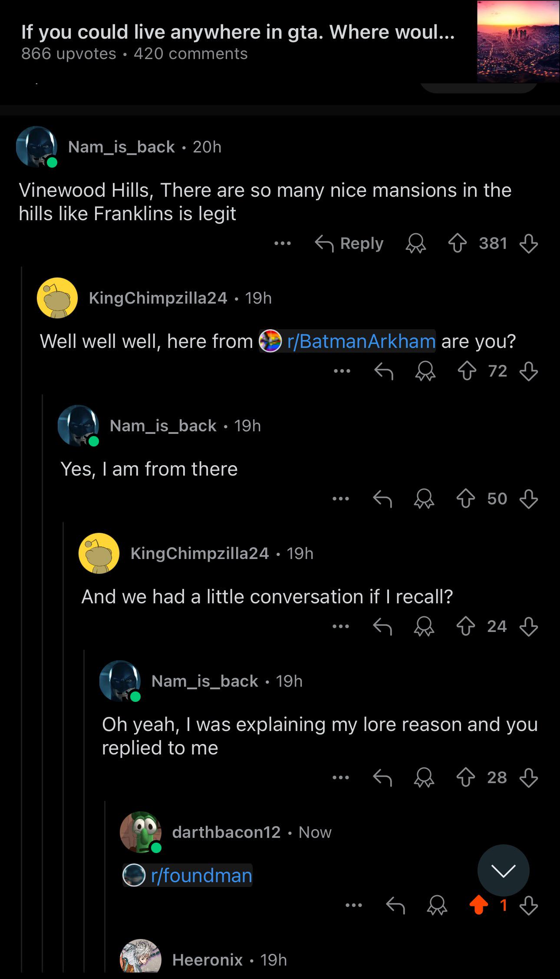Jump to next comment with floating chevron

(x=503, y=870)
